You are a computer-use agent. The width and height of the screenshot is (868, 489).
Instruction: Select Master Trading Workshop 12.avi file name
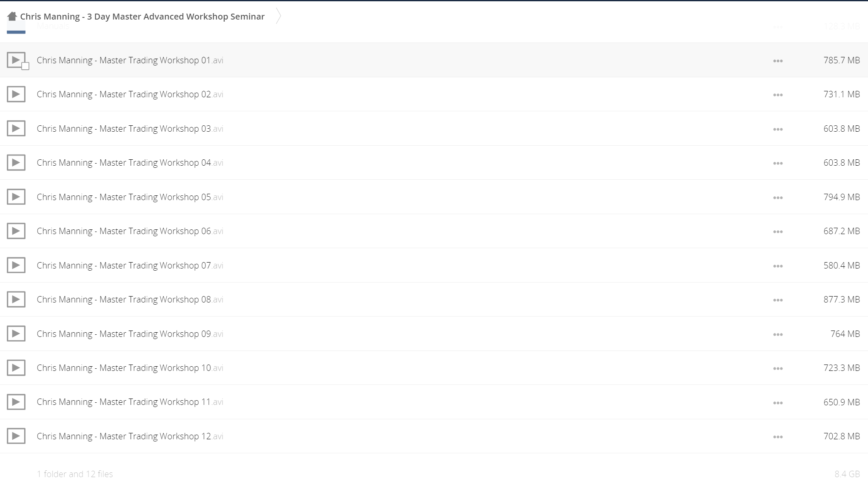[x=130, y=436]
